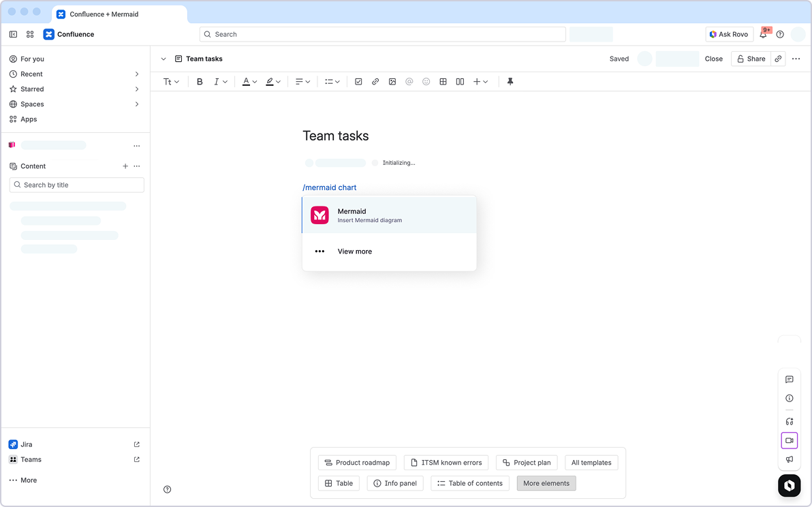Image resolution: width=812 pixels, height=507 pixels.
Task: Click the layouts columns icon
Action: (x=460, y=82)
